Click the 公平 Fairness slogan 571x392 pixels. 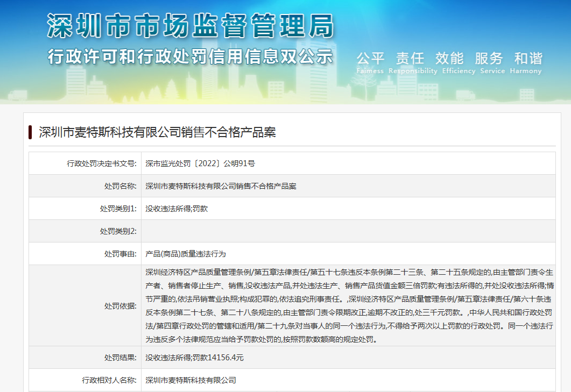pyautogui.click(x=370, y=63)
